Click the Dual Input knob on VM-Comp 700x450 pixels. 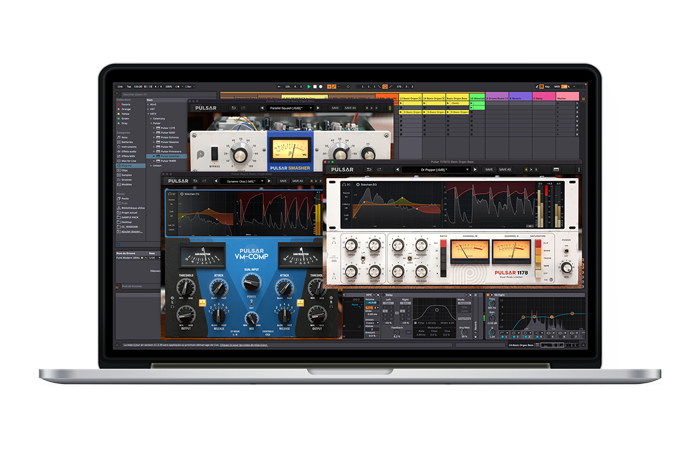click(251, 283)
